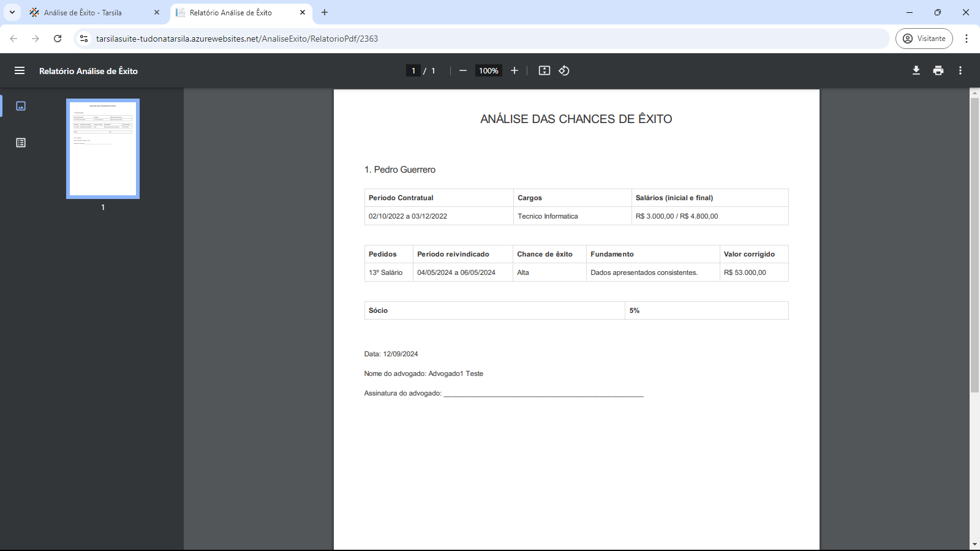Download the PDF report
This screenshot has width=980, height=551.
click(x=916, y=70)
